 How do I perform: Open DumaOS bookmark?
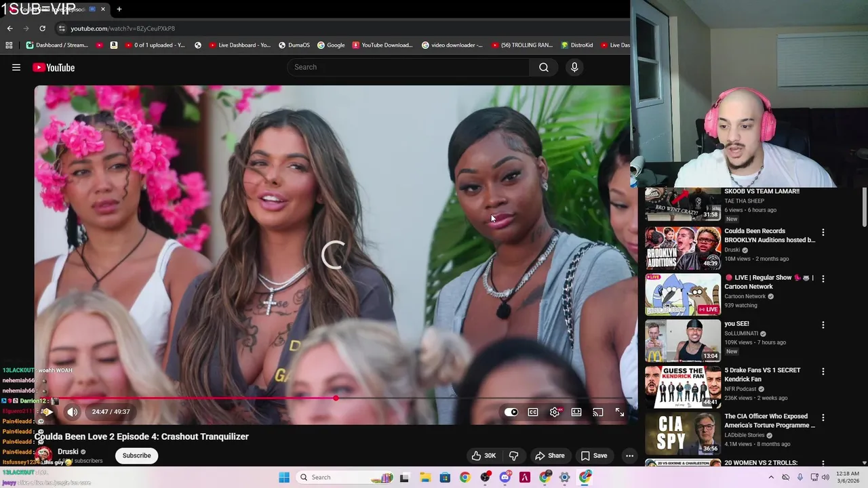point(294,45)
